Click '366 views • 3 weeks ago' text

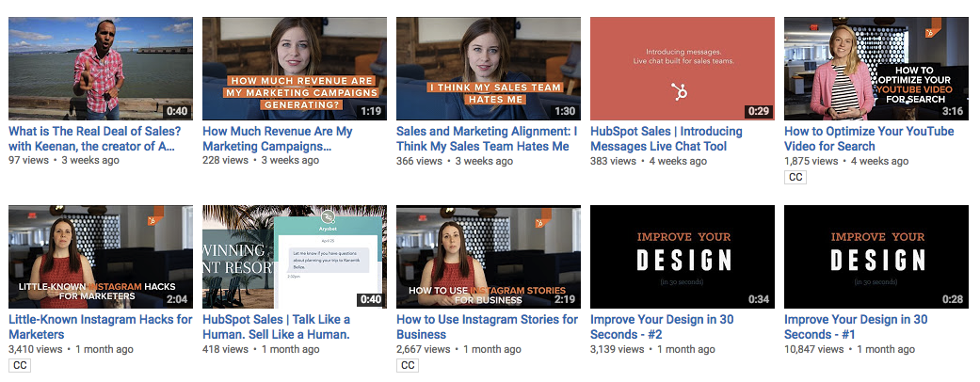click(455, 160)
